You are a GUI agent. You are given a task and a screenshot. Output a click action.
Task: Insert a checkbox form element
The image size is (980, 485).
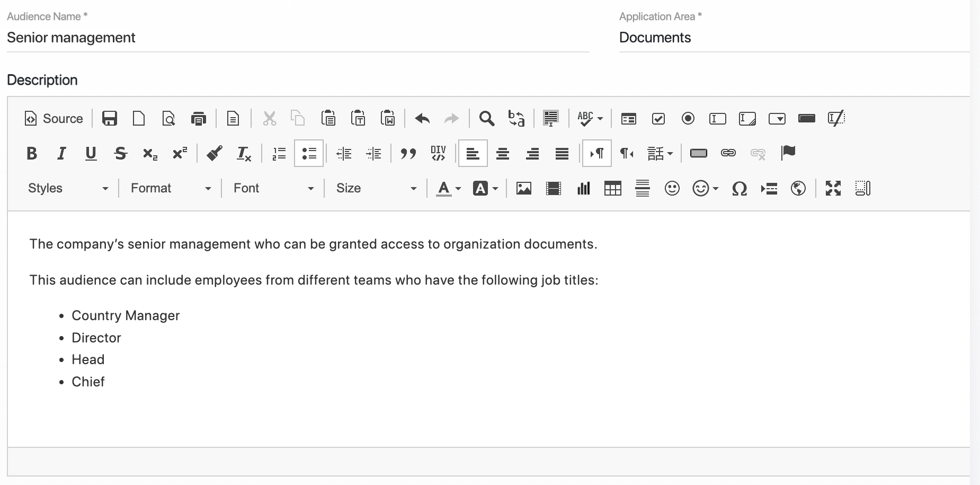pyautogui.click(x=658, y=118)
